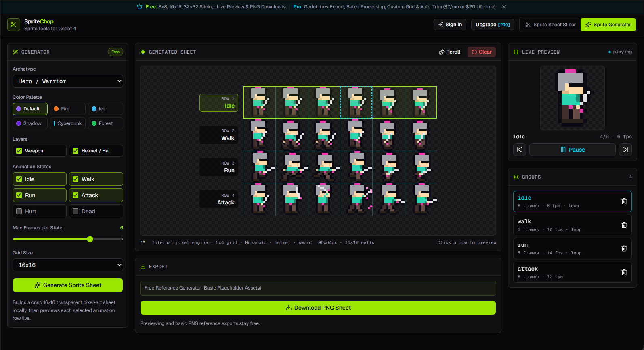
Task: Pick the Forest color palette
Action: pyautogui.click(x=105, y=123)
